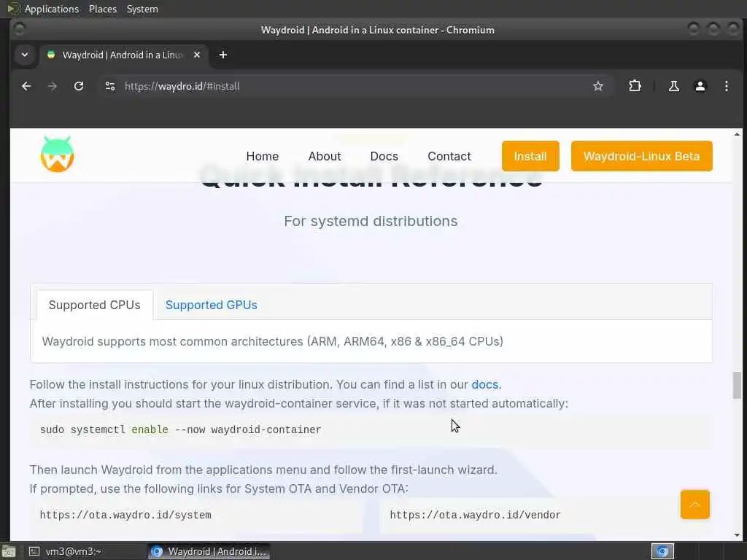Open the profile avatar menu
This screenshot has width=747, height=560.
700,86
